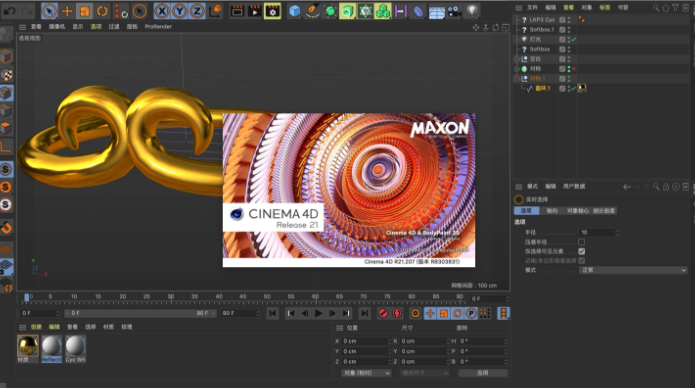Viewport: 695px width, 388px height.
Task: Enable the 对称 object via red X
Action: pos(574,69)
